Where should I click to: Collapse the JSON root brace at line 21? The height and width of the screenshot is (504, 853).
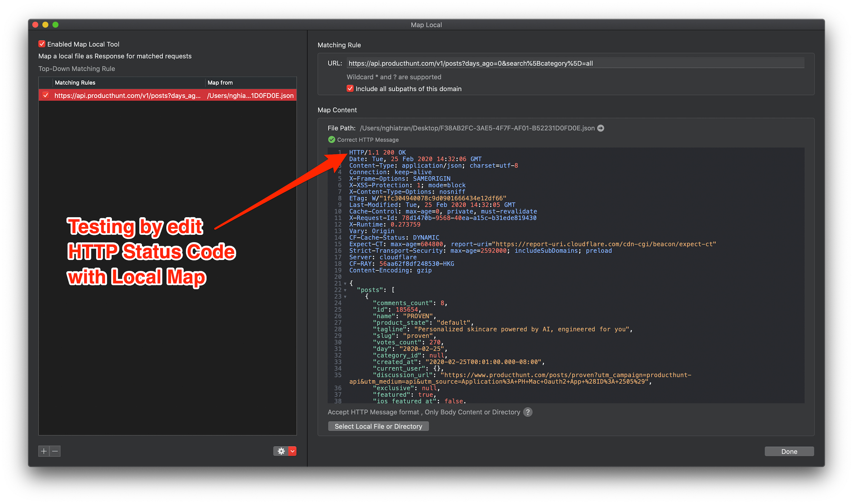[345, 284]
